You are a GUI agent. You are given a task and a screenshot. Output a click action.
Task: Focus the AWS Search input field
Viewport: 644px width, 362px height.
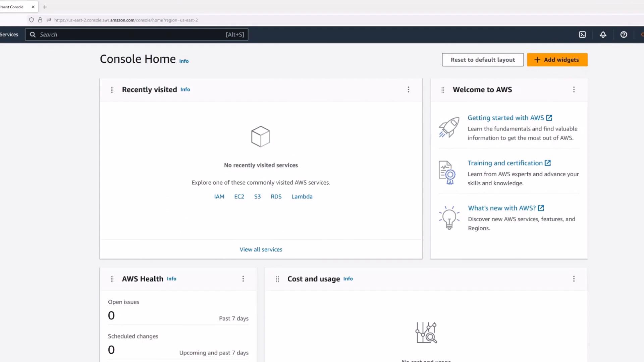[137, 35]
